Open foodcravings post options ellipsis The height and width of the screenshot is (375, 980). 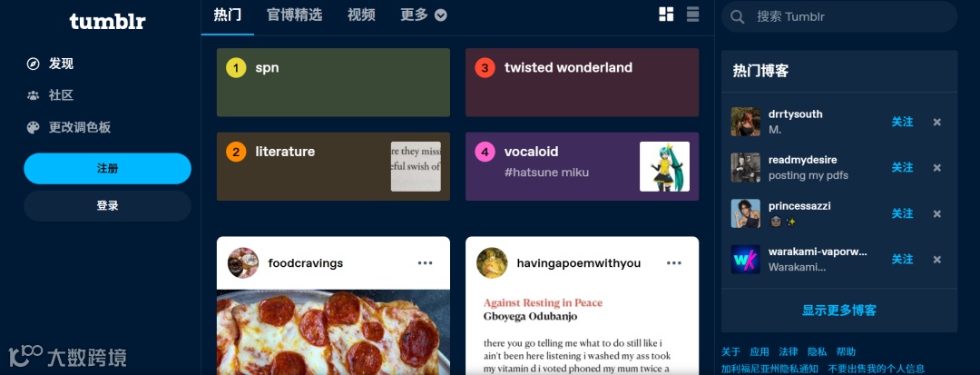point(425,263)
